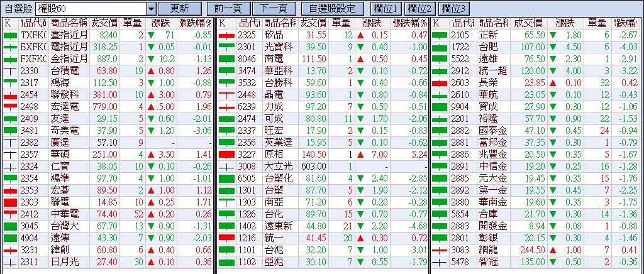Select stock name 鴻海

click(x=60, y=83)
